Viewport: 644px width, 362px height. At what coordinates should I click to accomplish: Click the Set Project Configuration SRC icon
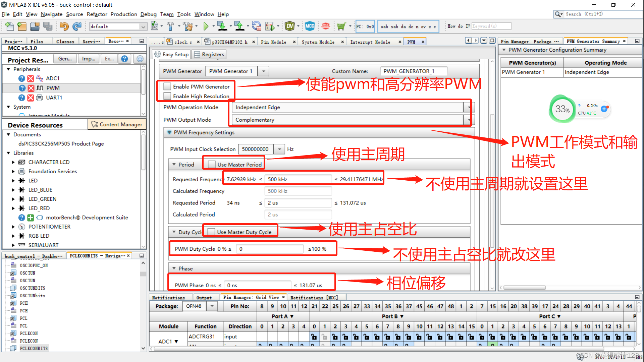click(154, 26)
